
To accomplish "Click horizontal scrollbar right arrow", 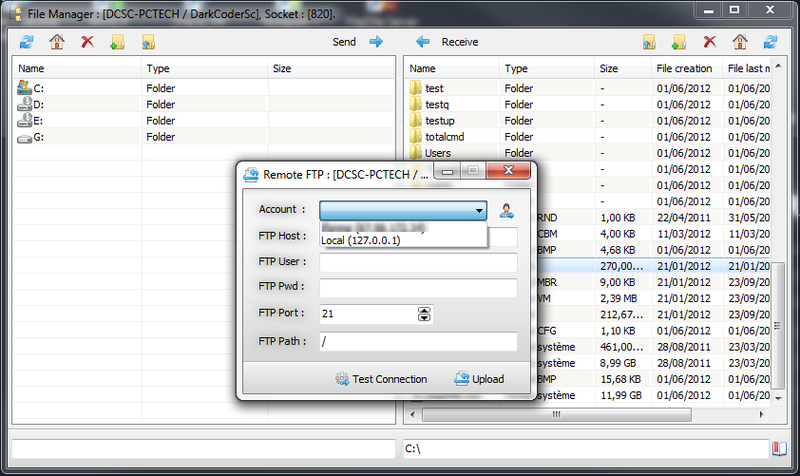I will pos(761,415).
